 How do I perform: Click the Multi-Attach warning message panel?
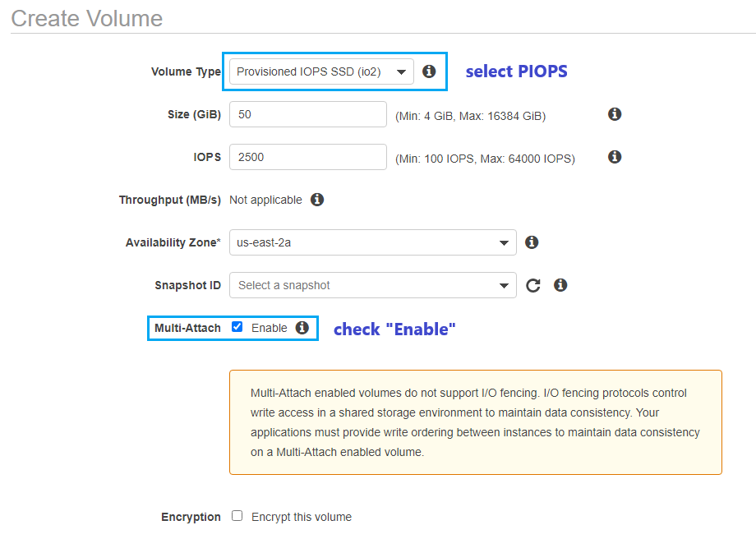[475, 422]
